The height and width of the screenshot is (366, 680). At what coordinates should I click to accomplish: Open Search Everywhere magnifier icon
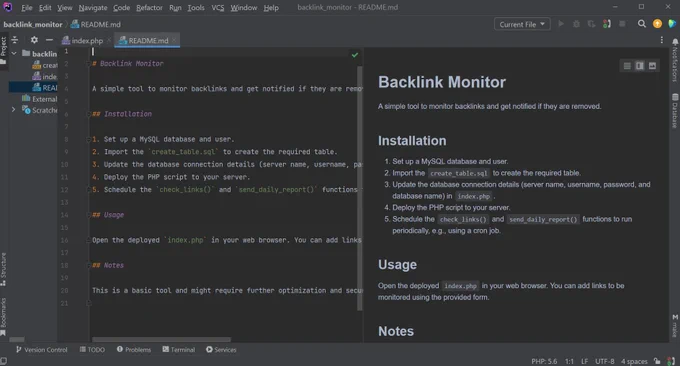point(641,24)
